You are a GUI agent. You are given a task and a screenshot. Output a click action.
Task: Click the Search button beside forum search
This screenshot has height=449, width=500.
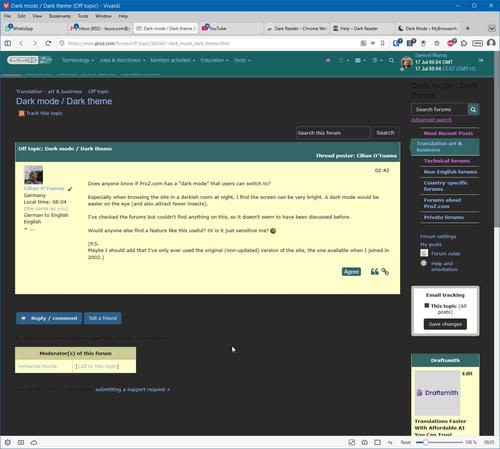pos(385,133)
